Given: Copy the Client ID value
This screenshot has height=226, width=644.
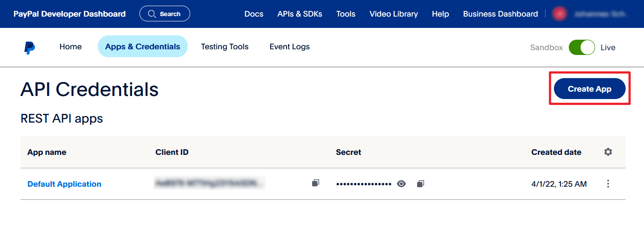Looking at the screenshot, I should tap(315, 184).
